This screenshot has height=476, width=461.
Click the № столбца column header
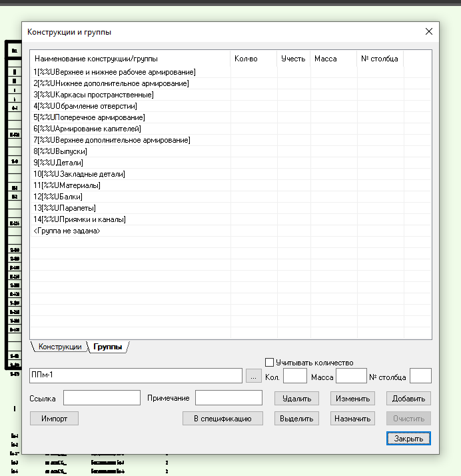click(380, 59)
